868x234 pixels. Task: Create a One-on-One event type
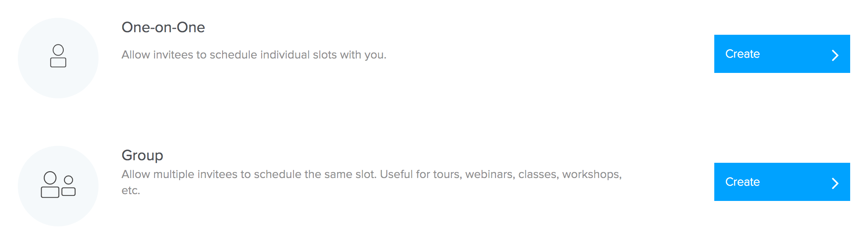coord(782,54)
